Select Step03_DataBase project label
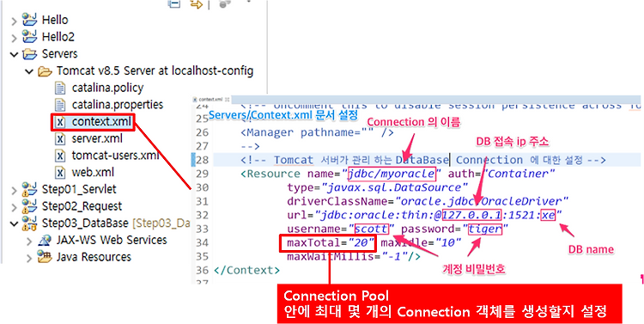Screen dimensions: 644x324 (85, 223)
